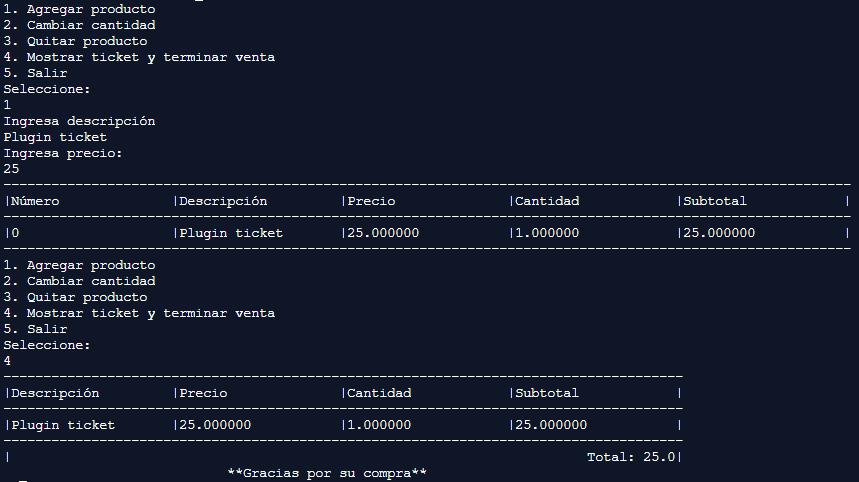Click the "Subtotal" header in the first table
859x482 pixels.
tap(715, 201)
